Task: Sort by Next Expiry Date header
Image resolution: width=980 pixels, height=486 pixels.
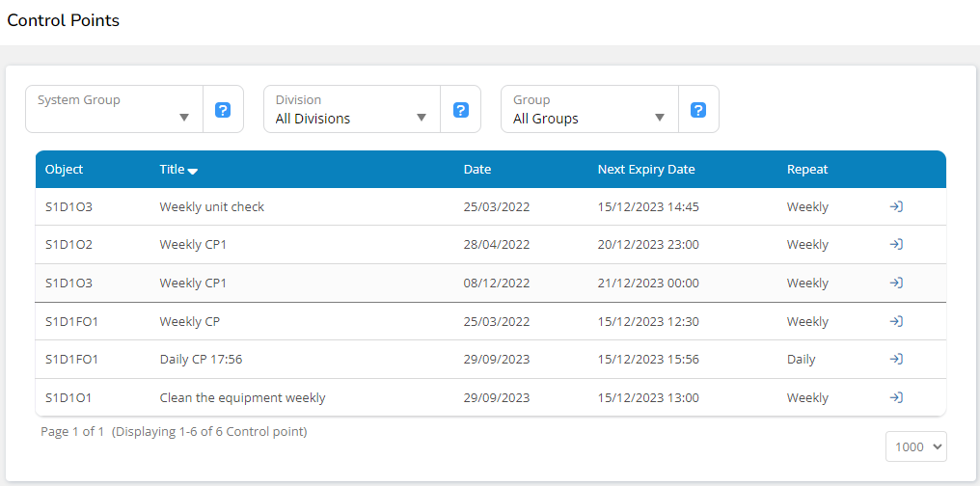Action: tap(646, 170)
